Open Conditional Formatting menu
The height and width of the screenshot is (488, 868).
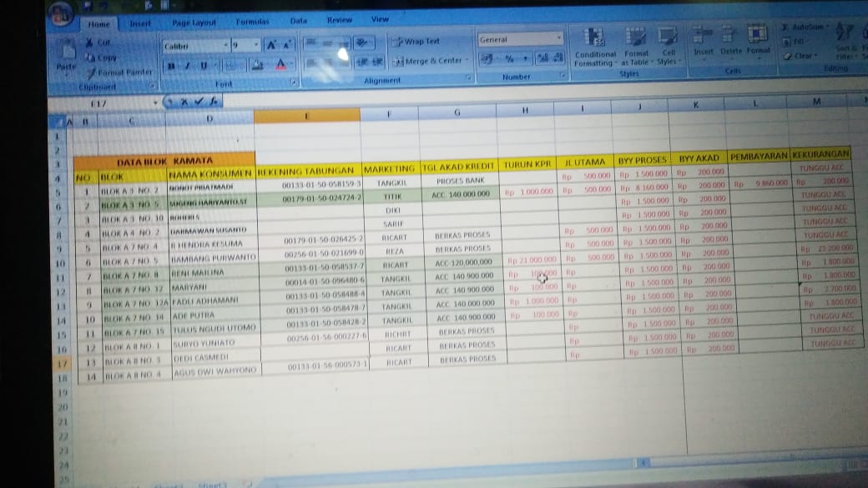click(594, 48)
